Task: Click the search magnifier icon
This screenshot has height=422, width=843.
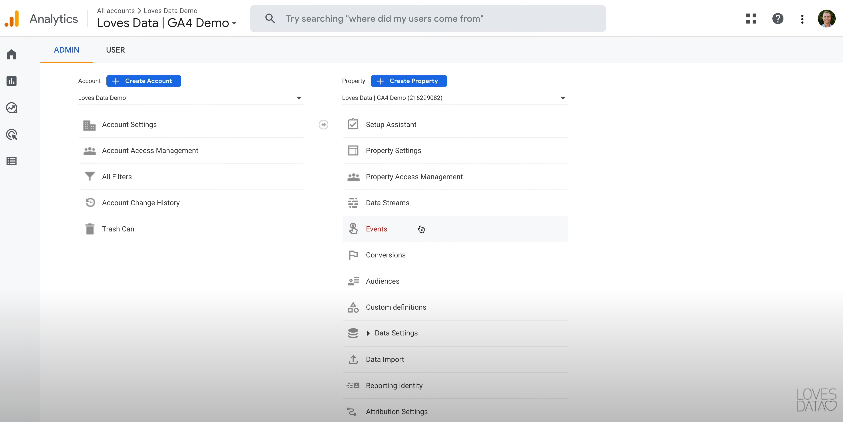Action: 270,19
